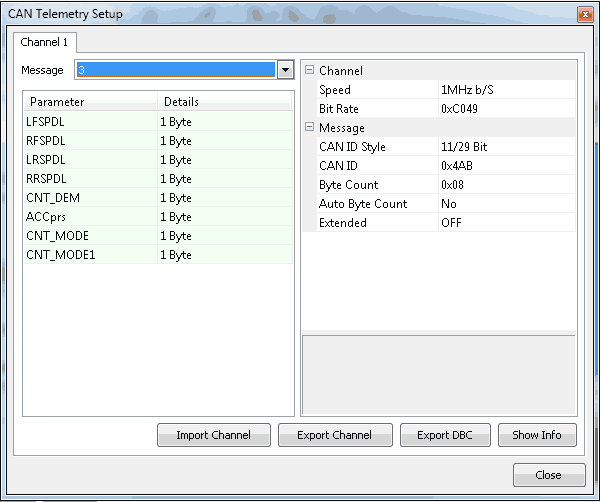Image resolution: width=600 pixels, height=502 pixels.
Task: Click the red X title bar button
Action: 584,14
